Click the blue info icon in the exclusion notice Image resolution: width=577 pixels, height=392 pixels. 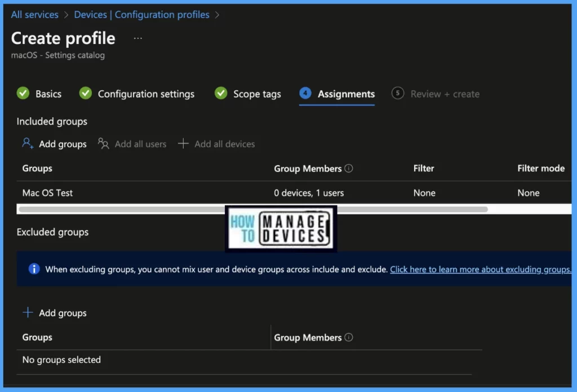[34, 269]
